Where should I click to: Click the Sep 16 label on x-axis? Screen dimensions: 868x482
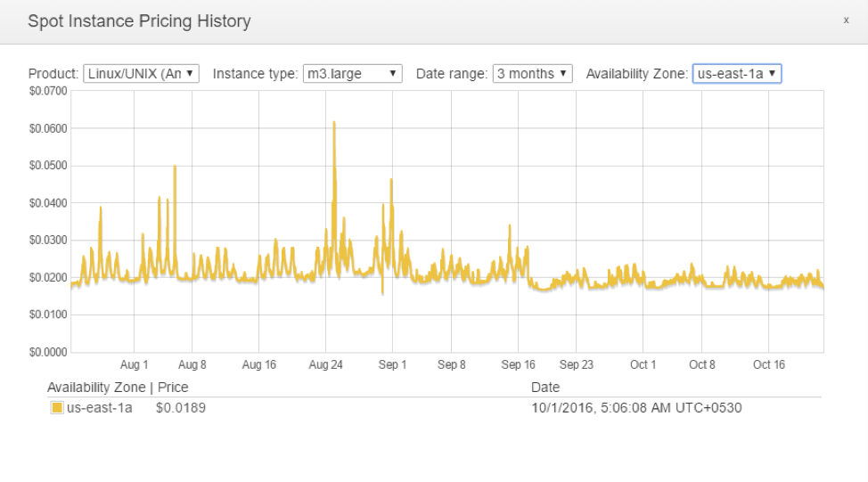[x=518, y=364]
